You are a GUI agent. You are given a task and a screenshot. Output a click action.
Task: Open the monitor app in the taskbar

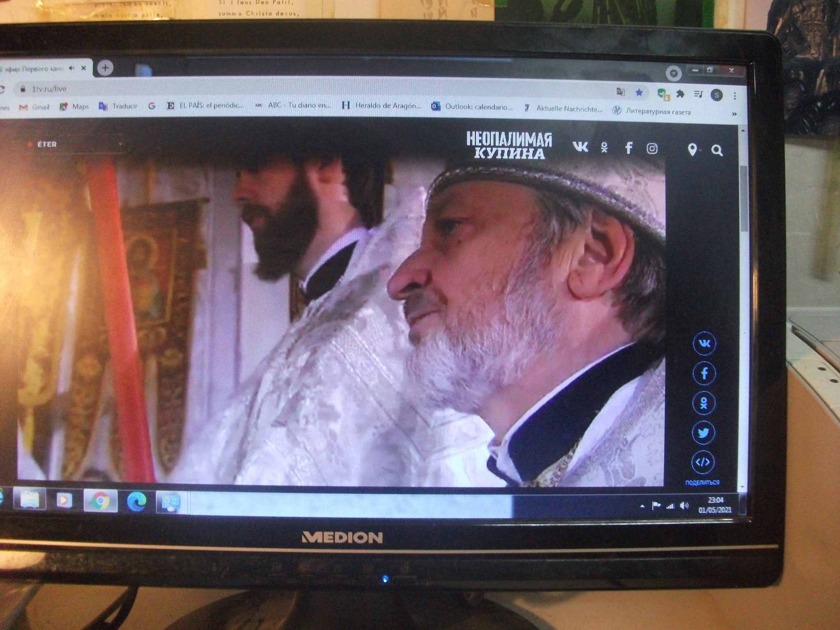171,503
